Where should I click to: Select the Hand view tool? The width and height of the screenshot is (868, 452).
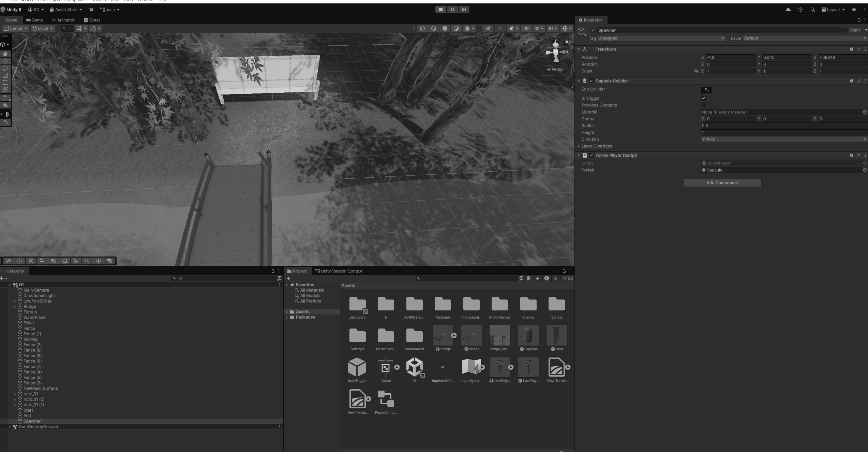click(x=5, y=54)
